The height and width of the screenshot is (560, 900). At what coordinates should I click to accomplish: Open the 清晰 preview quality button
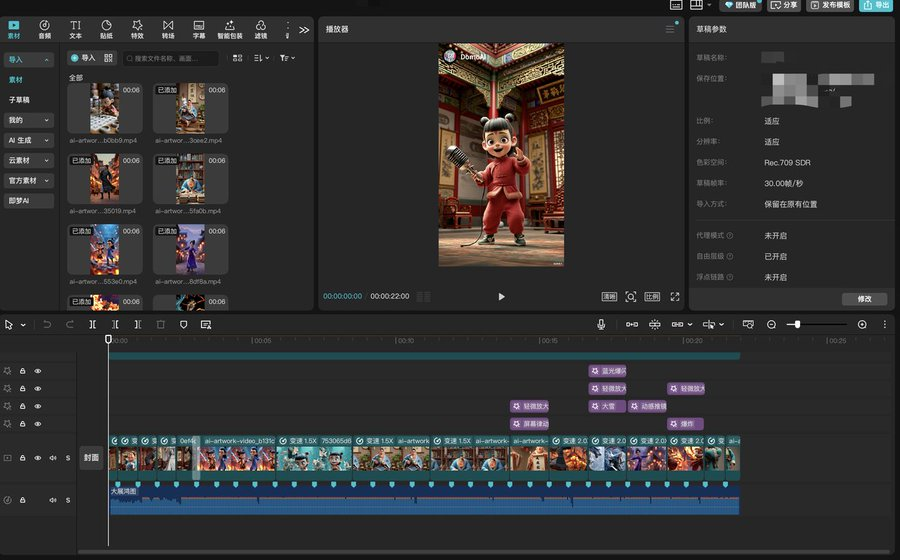(x=609, y=297)
